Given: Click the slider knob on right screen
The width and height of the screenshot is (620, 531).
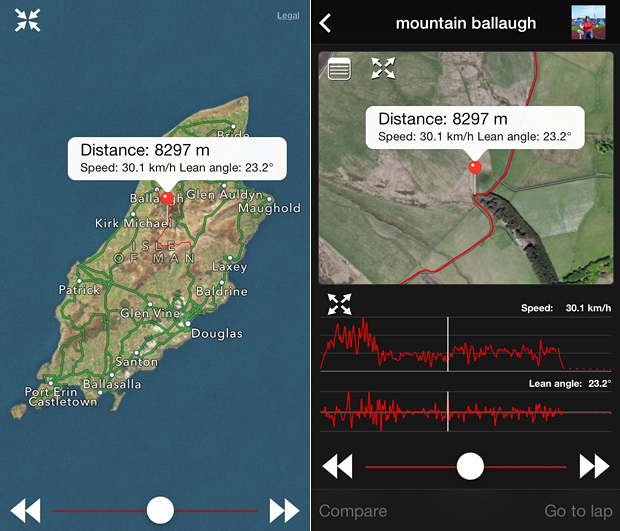Looking at the screenshot, I should coord(470,466).
